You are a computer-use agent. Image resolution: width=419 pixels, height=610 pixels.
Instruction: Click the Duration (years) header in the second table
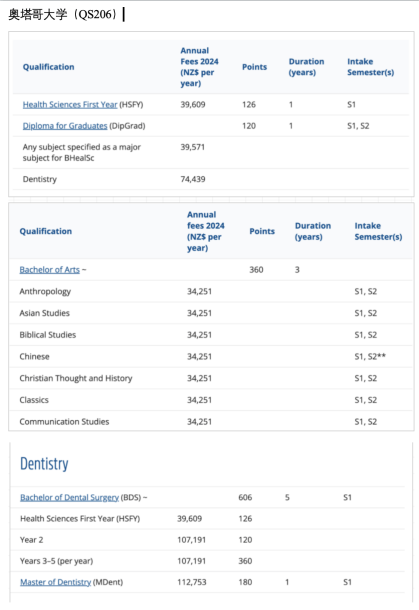click(x=313, y=231)
